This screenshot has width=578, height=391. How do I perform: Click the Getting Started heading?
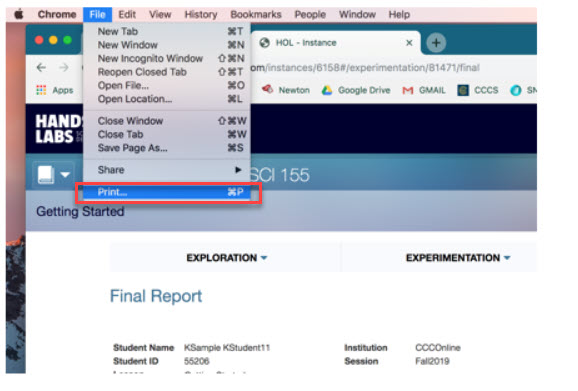[80, 212]
